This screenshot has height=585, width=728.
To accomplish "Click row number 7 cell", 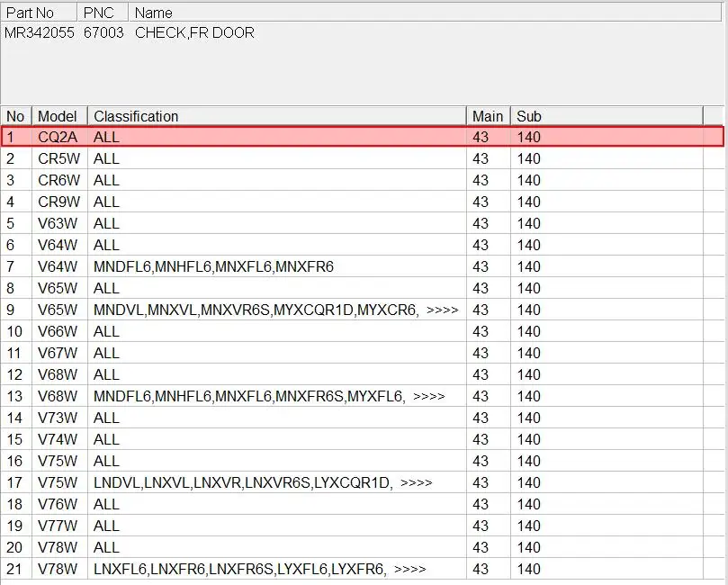I will pos(16,266).
